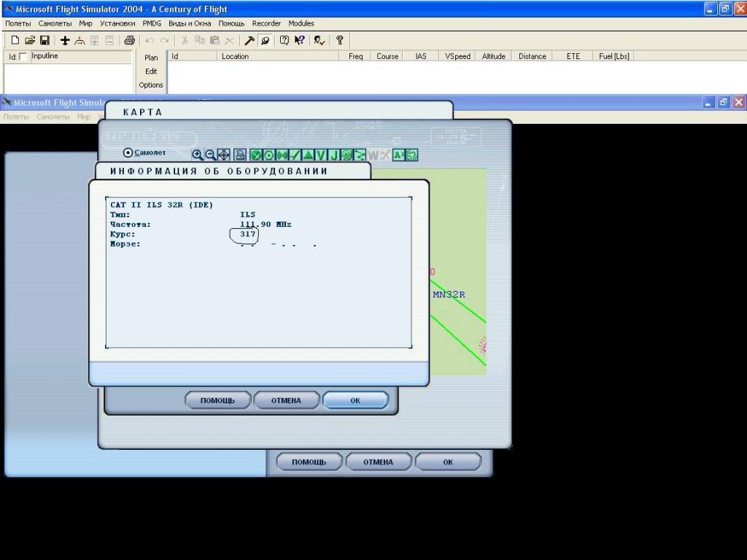Zoom out on the map

210,155
